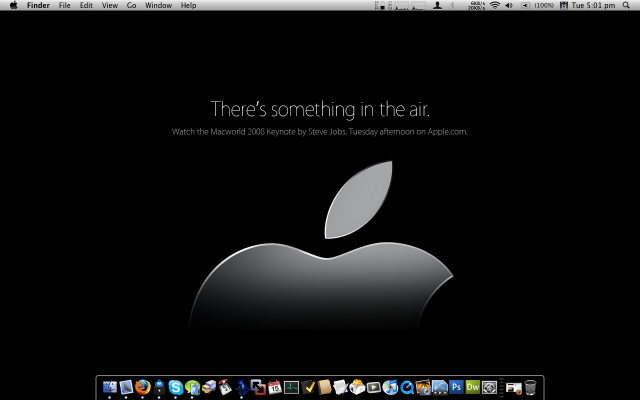Open the white notepad text editor icon
The width and height of the screenshot is (640, 400).
coord(340,387)
